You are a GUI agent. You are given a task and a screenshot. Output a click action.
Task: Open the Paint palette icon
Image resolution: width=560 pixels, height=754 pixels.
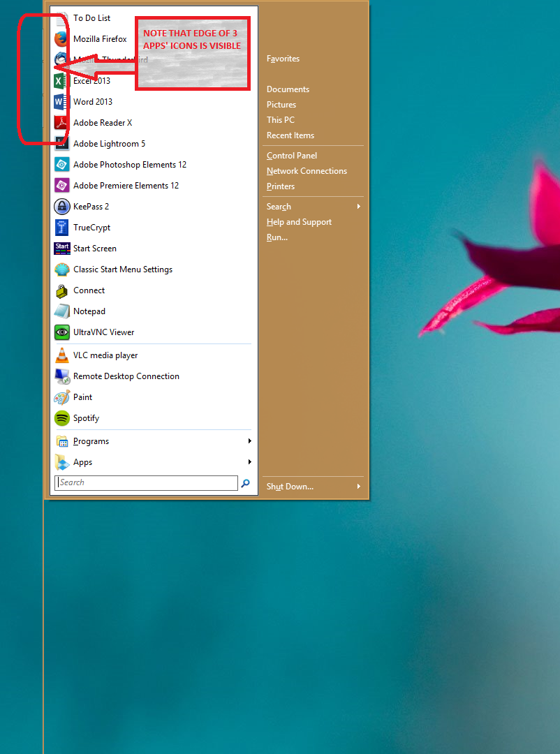[62, 397]
